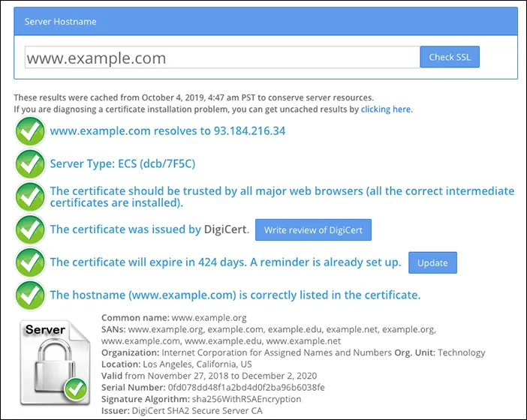
Task: Select the Common name www.example.org line
Action: [173, 318]
